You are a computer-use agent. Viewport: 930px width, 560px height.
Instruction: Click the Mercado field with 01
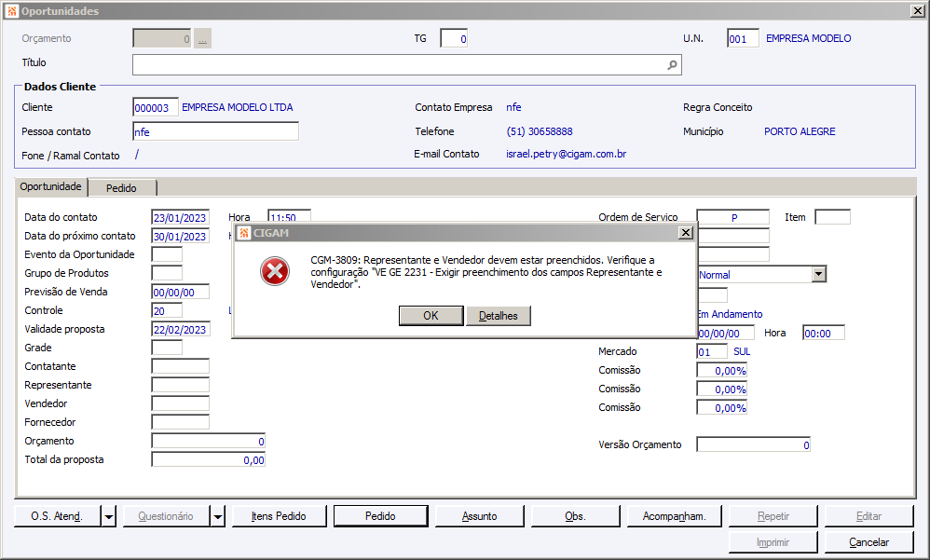[x=712, y=352]
